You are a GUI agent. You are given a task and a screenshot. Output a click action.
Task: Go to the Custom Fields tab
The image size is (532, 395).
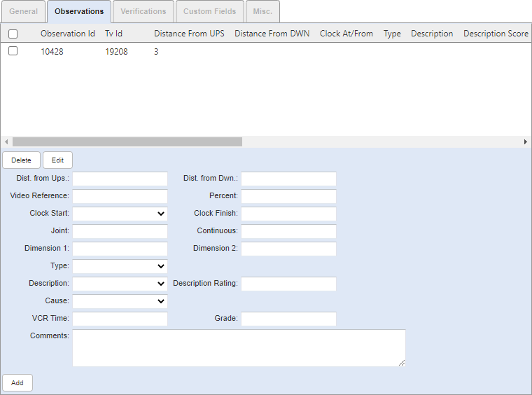tap(211, 11)
